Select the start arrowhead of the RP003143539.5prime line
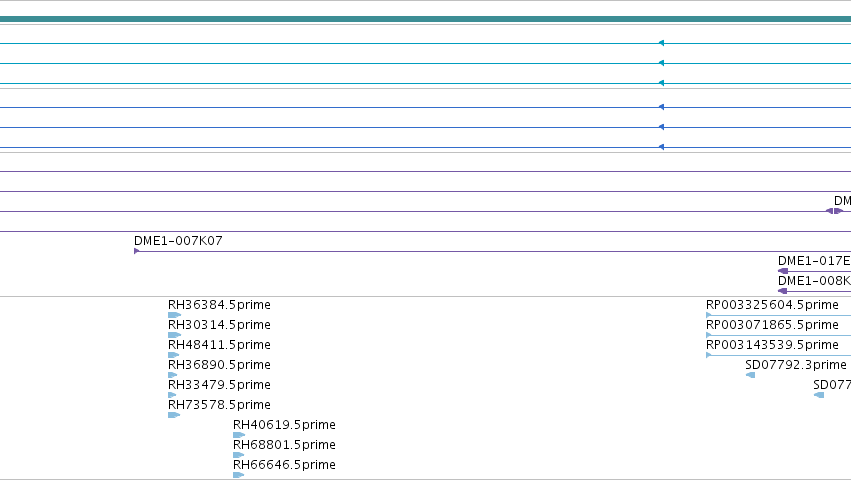The height and width of the screenshot is (480, 851). [x=709, y=355]
